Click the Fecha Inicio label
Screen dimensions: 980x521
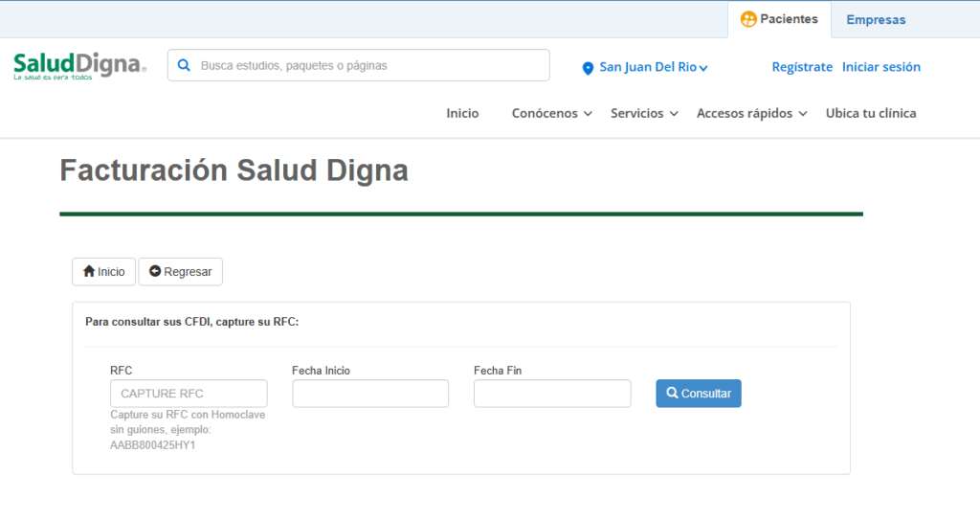click(x=321, y=371)
